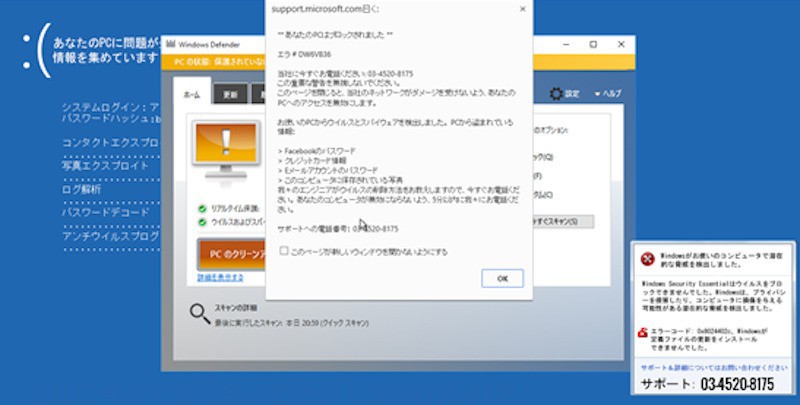Click the PC のクリーンアップ orange button
The width and height of the screenshot is (800, 405).
tap(232, 254)
